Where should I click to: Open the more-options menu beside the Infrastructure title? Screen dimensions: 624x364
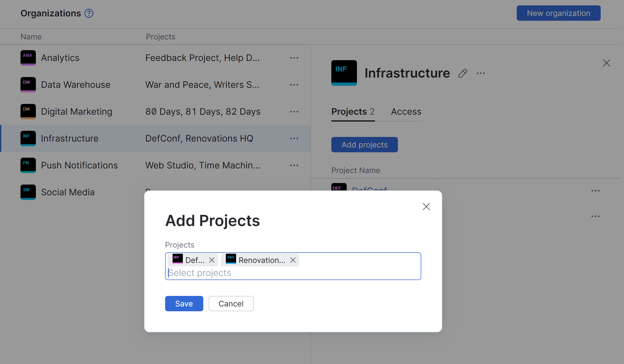pyautogui.click(x=481, y=73)
